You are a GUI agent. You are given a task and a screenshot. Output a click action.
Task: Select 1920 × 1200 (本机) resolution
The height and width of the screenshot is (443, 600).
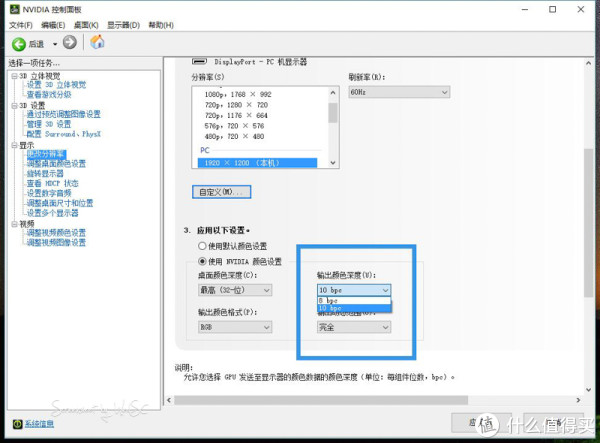click(257, 163)
